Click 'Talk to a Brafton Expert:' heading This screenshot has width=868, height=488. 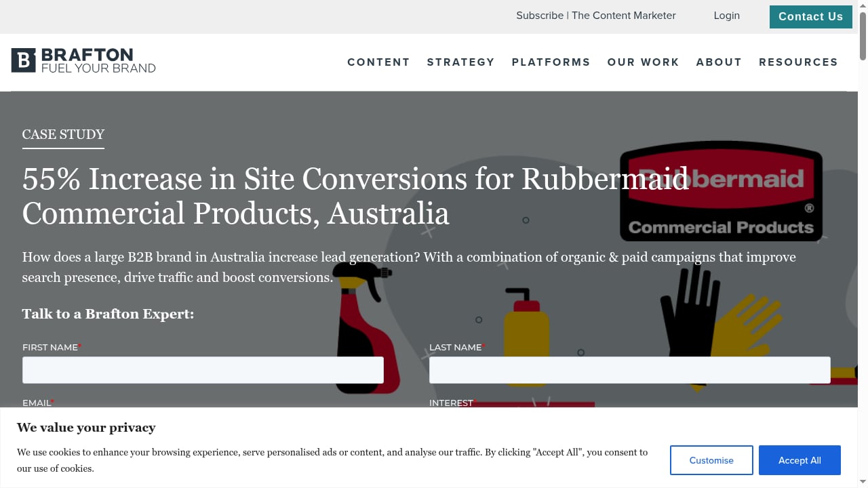pyautogui.click(x=108, y=314)
